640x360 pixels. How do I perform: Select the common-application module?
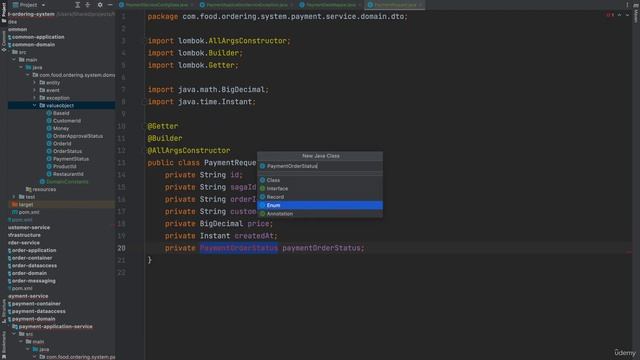pyautogui.click(x=38, y=37)
